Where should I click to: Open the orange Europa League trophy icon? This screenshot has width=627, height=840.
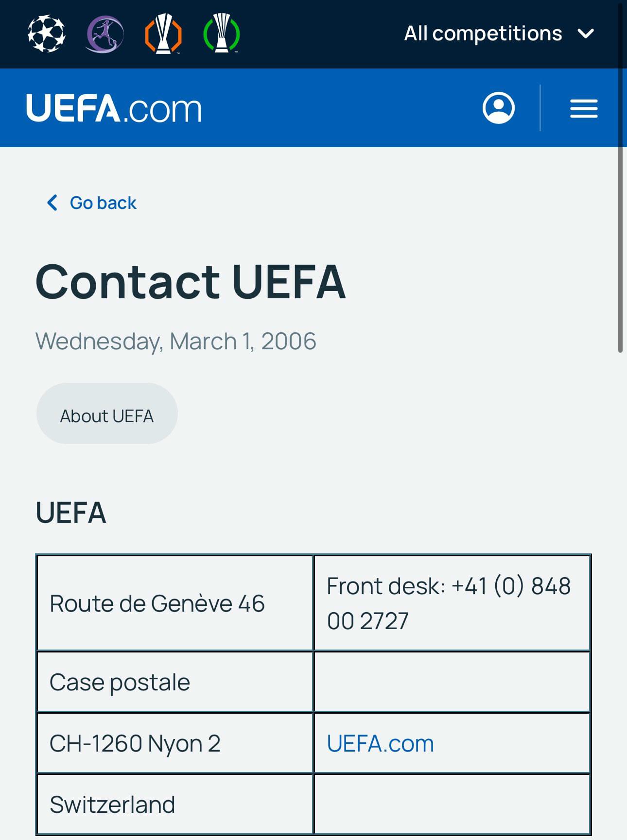coord(163,34)
